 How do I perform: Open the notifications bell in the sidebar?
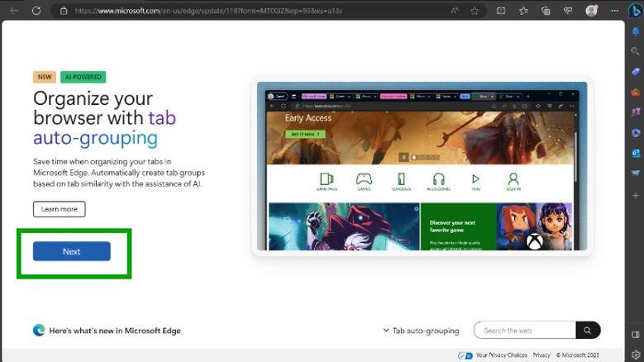point(636,31)
